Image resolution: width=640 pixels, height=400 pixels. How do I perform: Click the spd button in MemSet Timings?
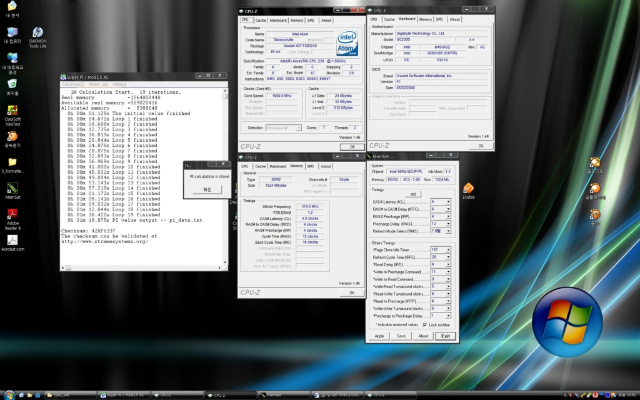413,194
